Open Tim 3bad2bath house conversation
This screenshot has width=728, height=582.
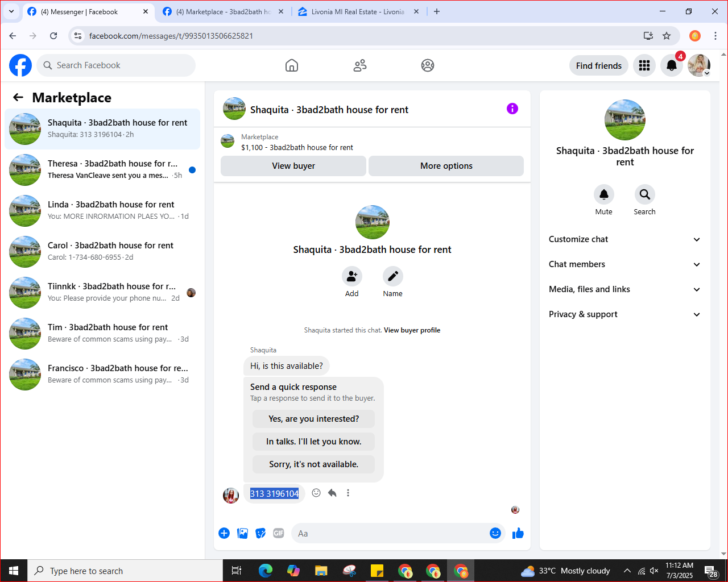[x=102, y=334]
